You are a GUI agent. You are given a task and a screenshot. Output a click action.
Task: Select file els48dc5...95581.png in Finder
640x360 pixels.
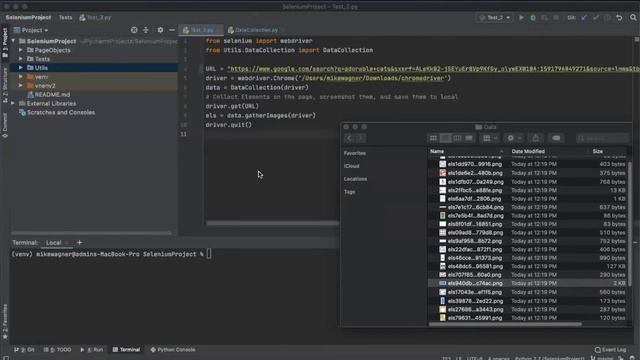click(x=528, y=266)
